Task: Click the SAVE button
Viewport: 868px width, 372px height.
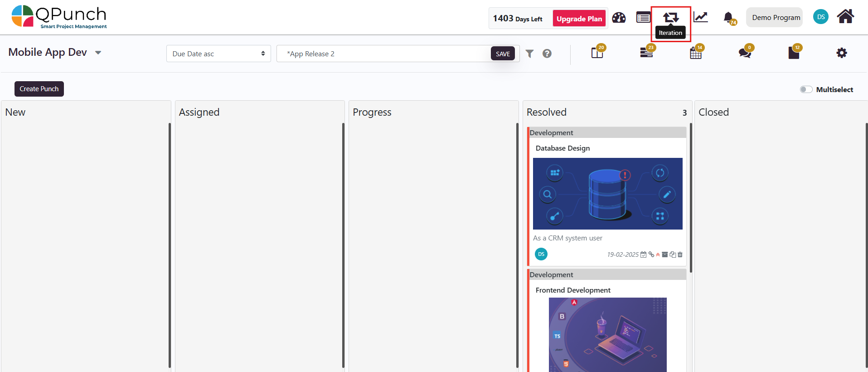Action: tap(503, 54)
